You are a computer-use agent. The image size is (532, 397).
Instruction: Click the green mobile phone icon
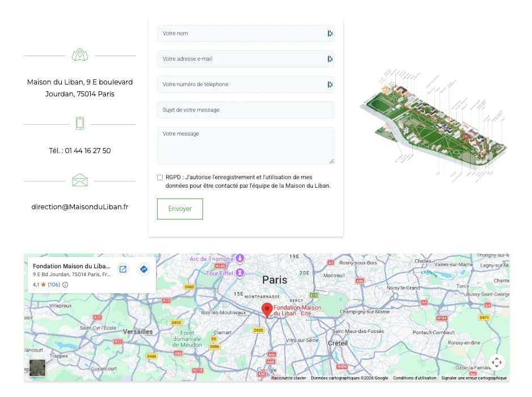(x=80, y=123)
